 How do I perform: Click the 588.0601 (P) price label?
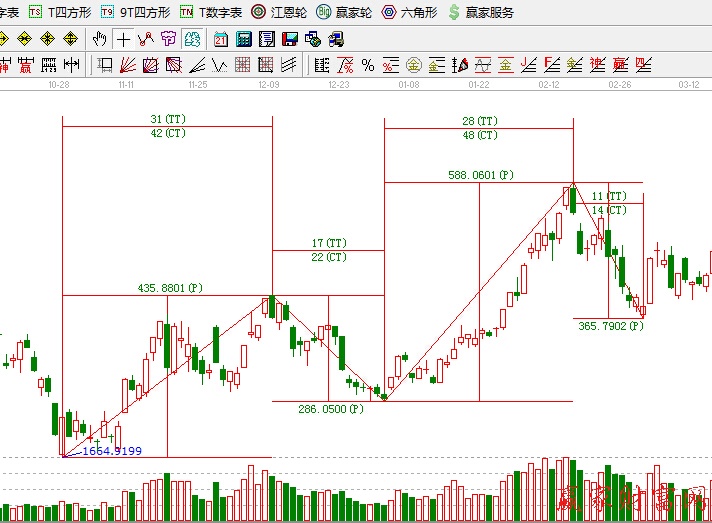click(x=480, y=175)
